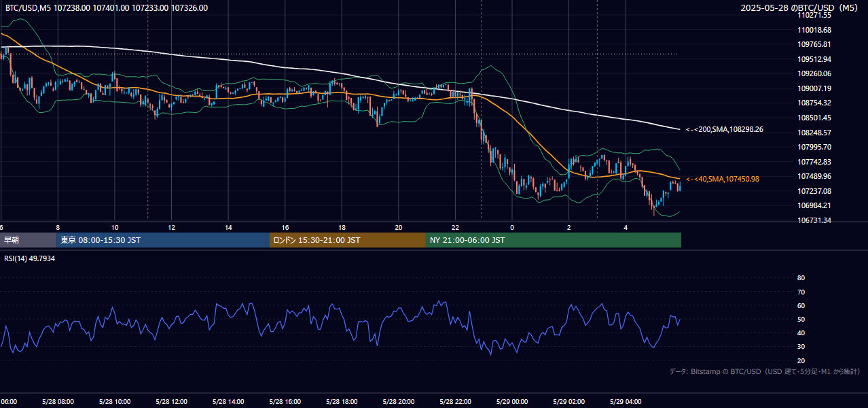Click price axis value 109512.94

(x=816, y=59)
